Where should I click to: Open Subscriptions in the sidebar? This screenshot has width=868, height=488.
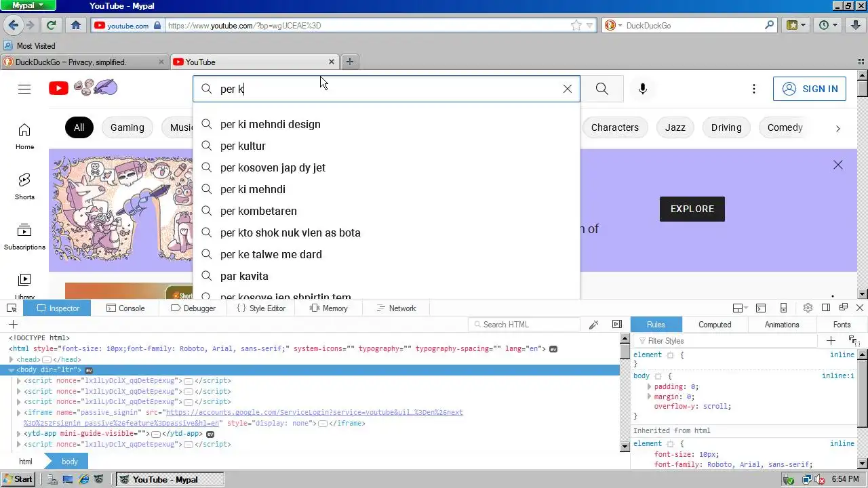[24, 237]
